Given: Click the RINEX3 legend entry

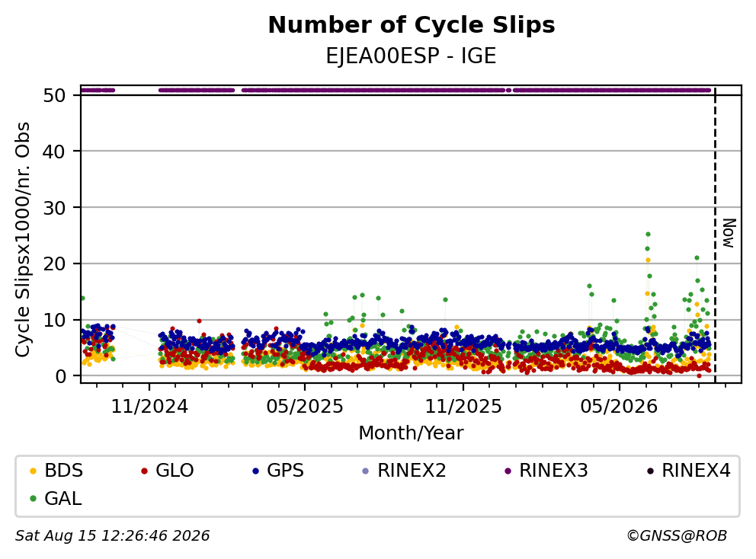Looking at the screenshot, I should 546,471.
